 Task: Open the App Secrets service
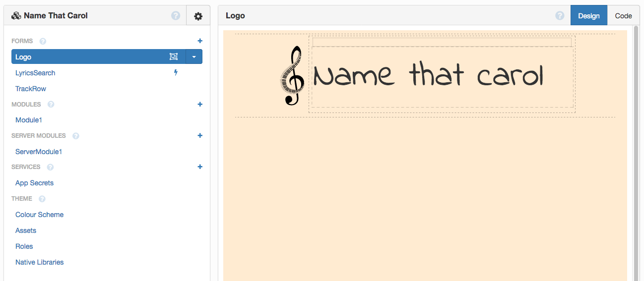(34, 183)
